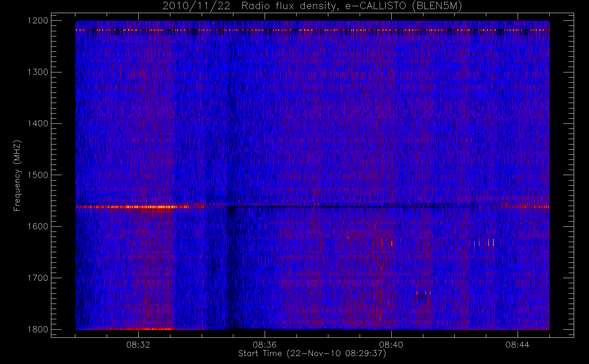Select the 1500 frequency tick label

coord(38,175)
